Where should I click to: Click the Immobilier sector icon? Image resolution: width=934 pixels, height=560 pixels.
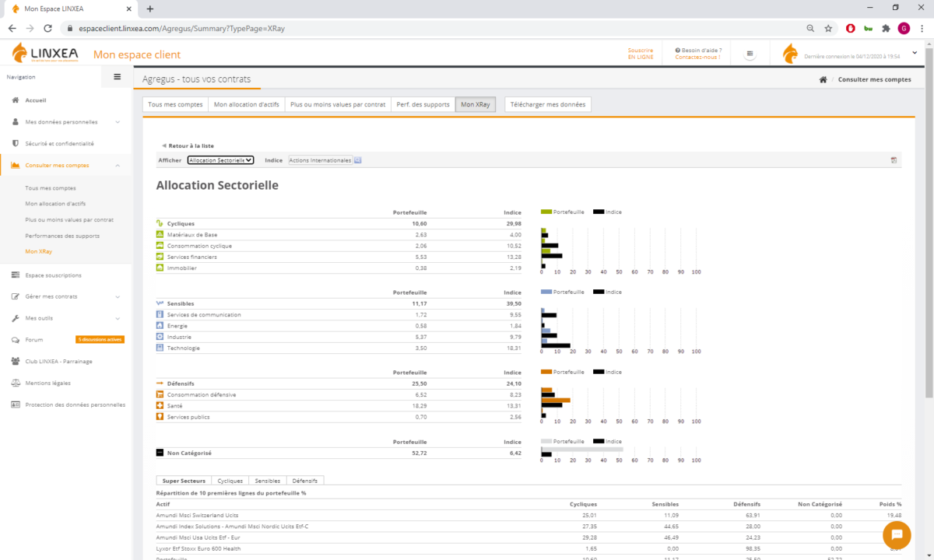pyautogui.click(x=160, y=268)
